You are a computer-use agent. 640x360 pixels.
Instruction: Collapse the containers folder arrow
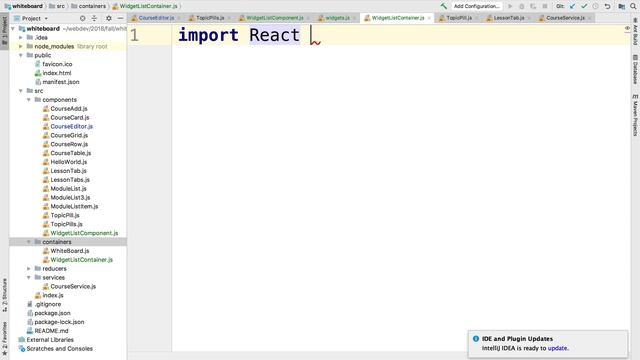[29, 242]
